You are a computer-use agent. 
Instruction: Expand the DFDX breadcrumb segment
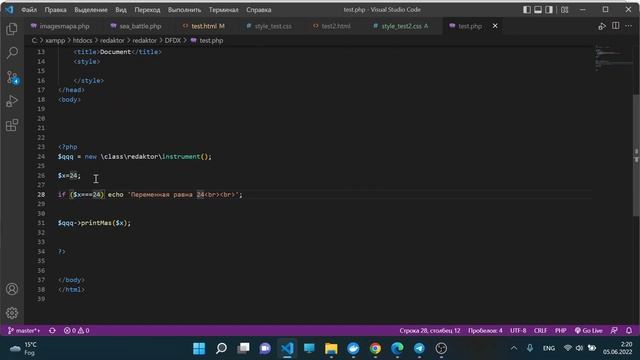tap(173, 40)
